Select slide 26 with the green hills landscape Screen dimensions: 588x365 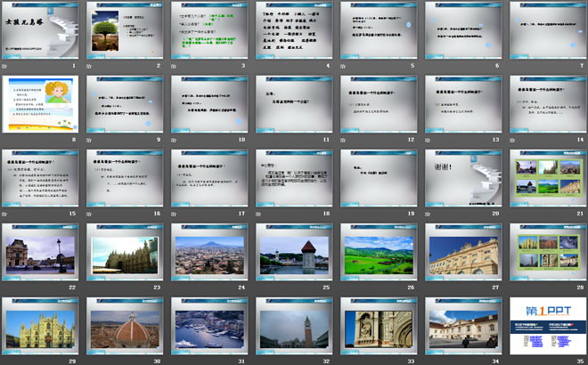point(379,251)
